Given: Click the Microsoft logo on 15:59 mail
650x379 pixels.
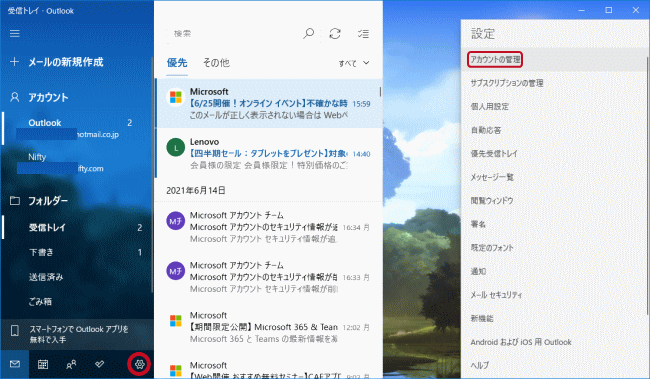Looking at the screenshot, I should (175, 97).
